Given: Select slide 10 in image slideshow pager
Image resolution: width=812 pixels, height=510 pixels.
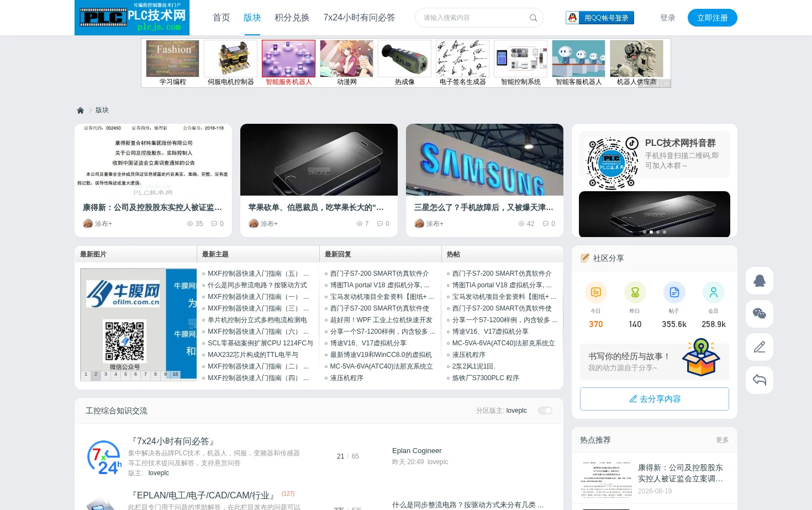Looking at the screenshot, I should coord(175,375).
